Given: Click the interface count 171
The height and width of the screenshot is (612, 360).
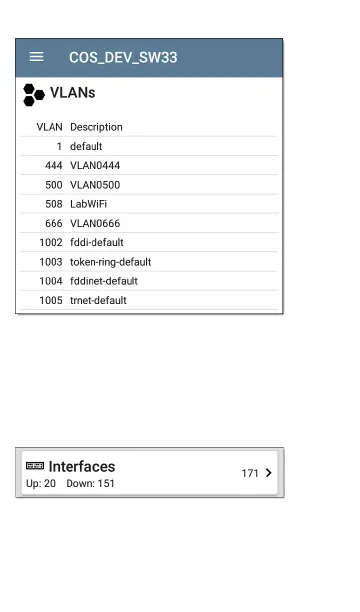Looking at the screenshot, I should 250,473.
